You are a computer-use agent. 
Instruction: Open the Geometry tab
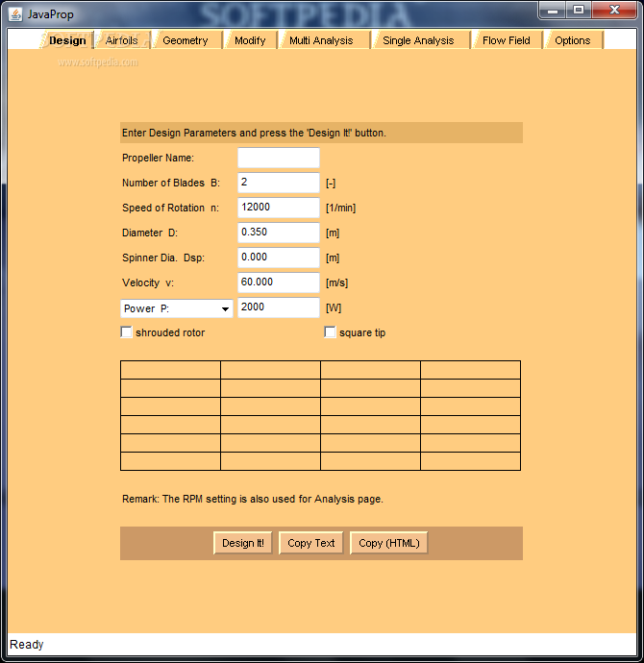click(x=186, y=40)
